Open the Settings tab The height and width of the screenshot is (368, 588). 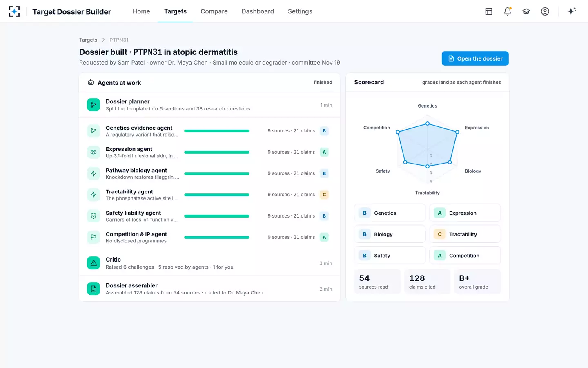tap(300, 11)
